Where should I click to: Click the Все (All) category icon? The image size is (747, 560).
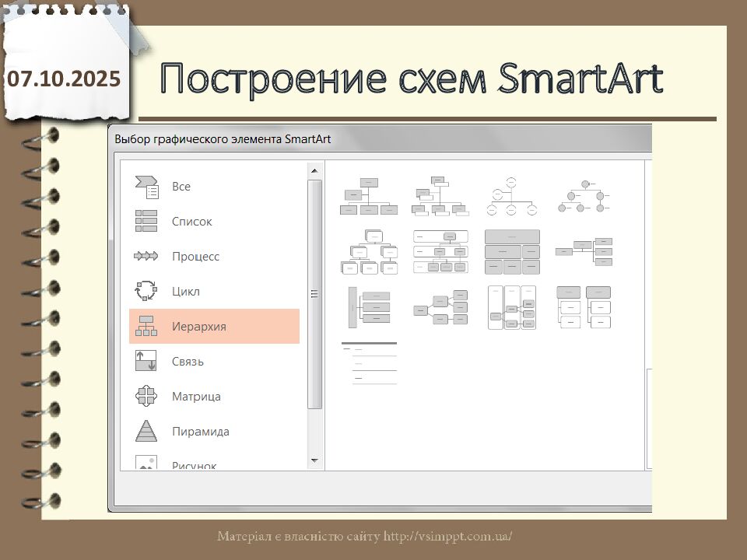(x=146, y=187)
